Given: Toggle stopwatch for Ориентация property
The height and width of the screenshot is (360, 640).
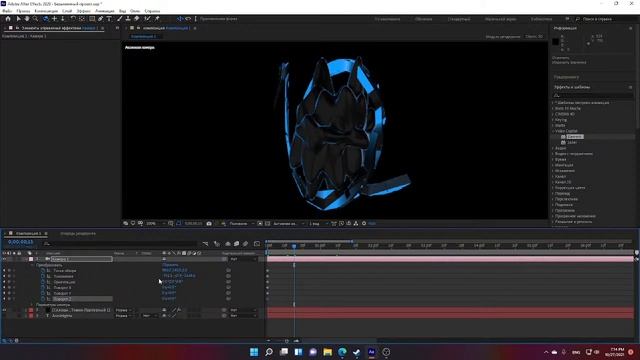Looking at the screenshot, I should [x=43, y=282].
